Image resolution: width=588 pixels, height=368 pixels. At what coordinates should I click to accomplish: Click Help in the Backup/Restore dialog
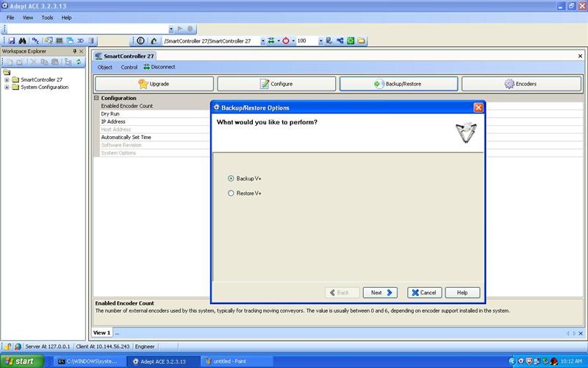(x=462, y=292)
